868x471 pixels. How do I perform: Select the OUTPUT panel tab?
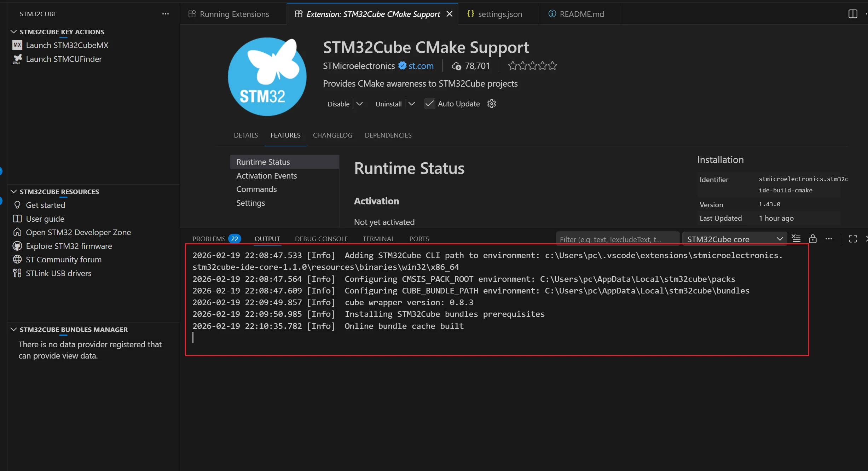click(267, 239)
